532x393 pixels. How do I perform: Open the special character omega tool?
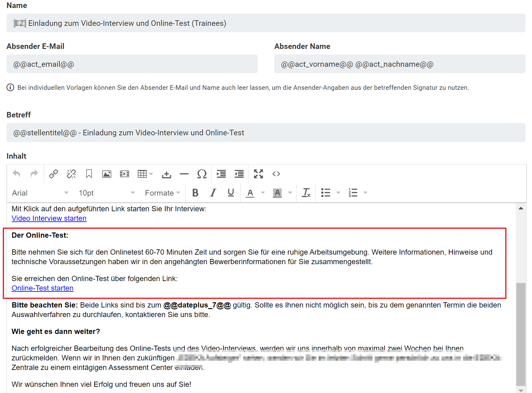(202, 174)
